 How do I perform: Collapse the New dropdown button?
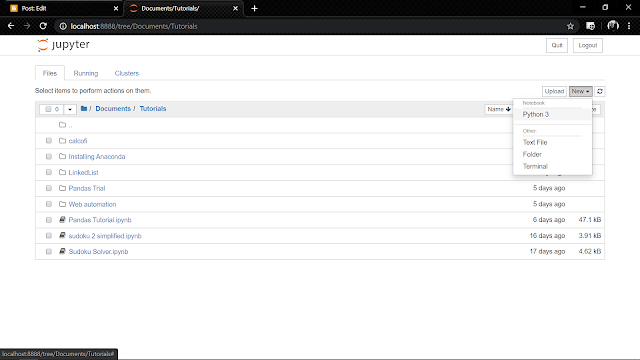pyautogui.click(x=580, y=91)
